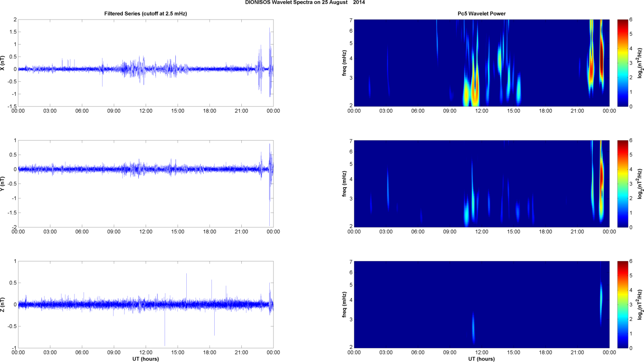The image size is (644, 362).
Task: Click the colorbar beside the middle wavelet plot
Action: point(622,184)
